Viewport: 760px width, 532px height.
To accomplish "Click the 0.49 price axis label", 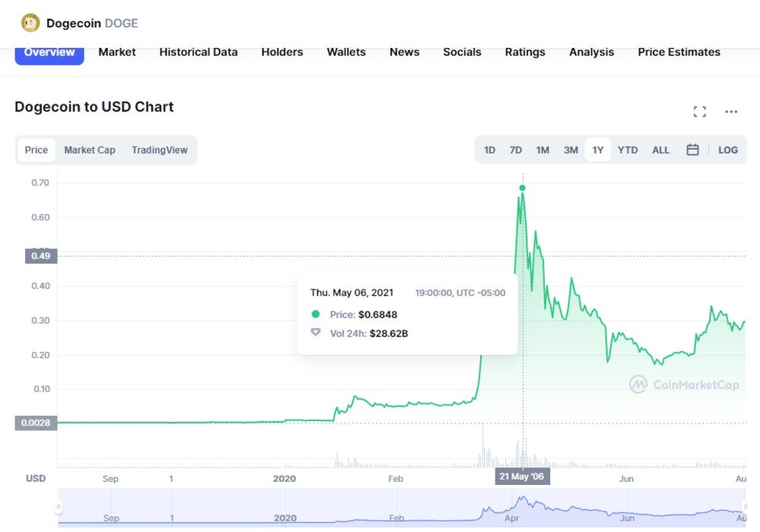I will click(41, 256).
